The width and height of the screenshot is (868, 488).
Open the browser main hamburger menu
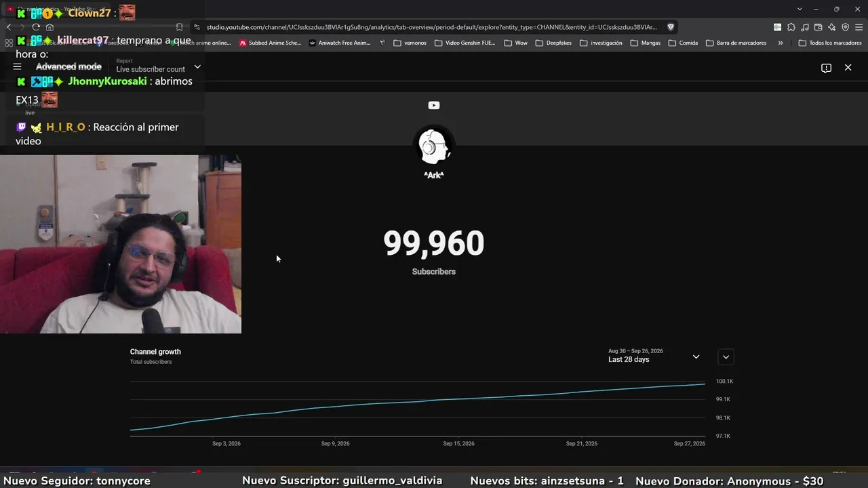[859, 27]
